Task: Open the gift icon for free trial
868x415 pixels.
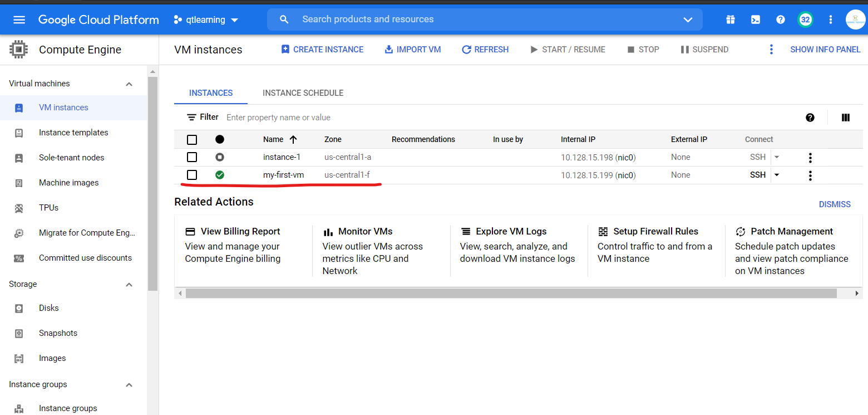Action: click(x=731, y=19)
